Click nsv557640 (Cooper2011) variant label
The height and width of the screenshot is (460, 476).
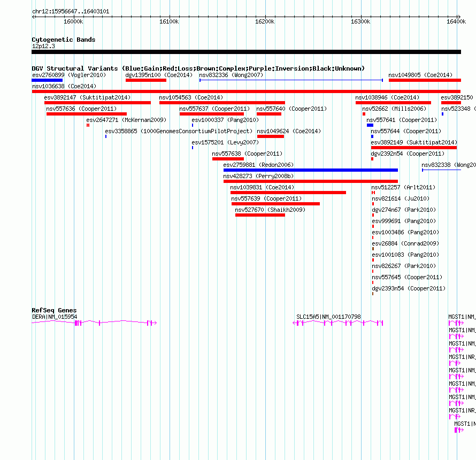[x=291, y=109]
